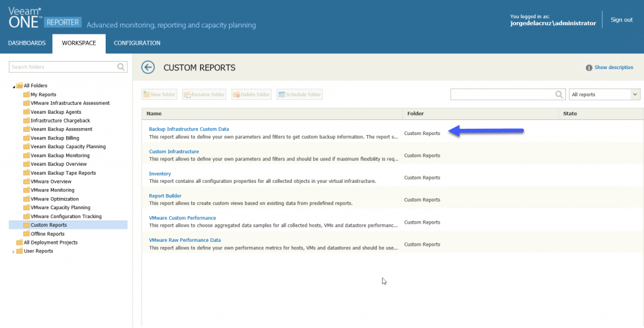Viewport: 644px width, 328px height.
Task: Open the Inventory report
Action: tap(160, 173)
